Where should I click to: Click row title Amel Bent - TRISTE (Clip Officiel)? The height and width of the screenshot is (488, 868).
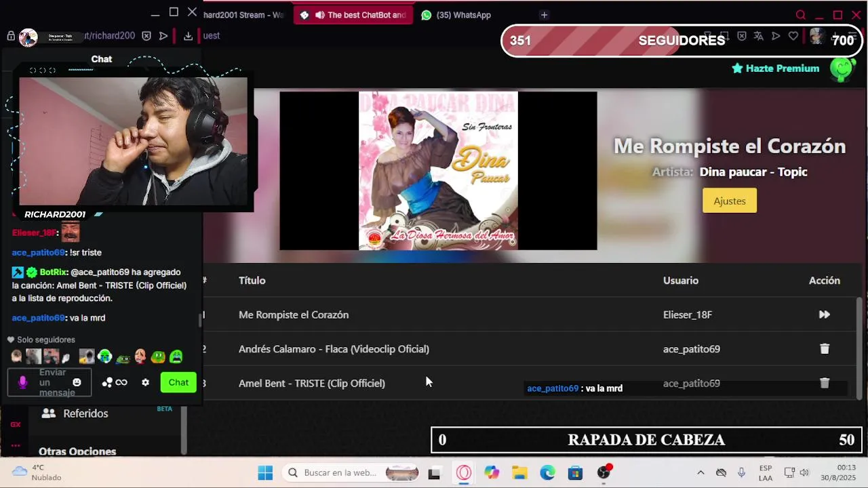(312, 383)
